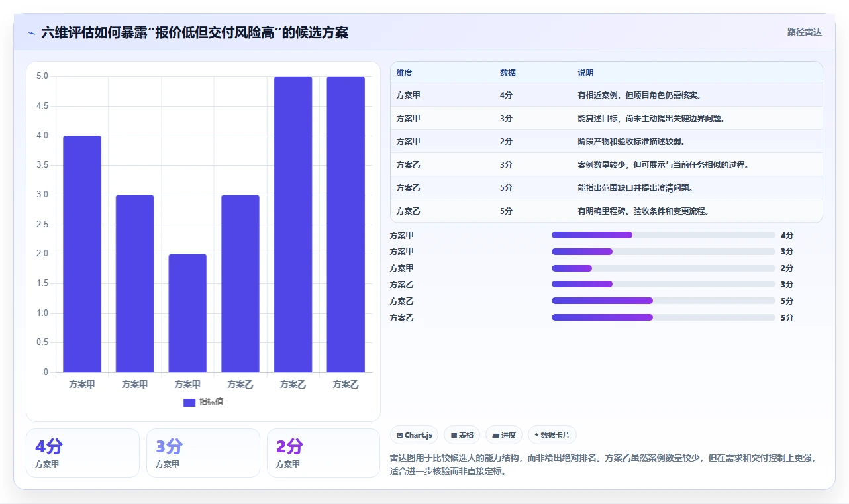Viewport: 849px width, 504px height.
Task: Select the 表格 tag chip
Action: point(462,435)
